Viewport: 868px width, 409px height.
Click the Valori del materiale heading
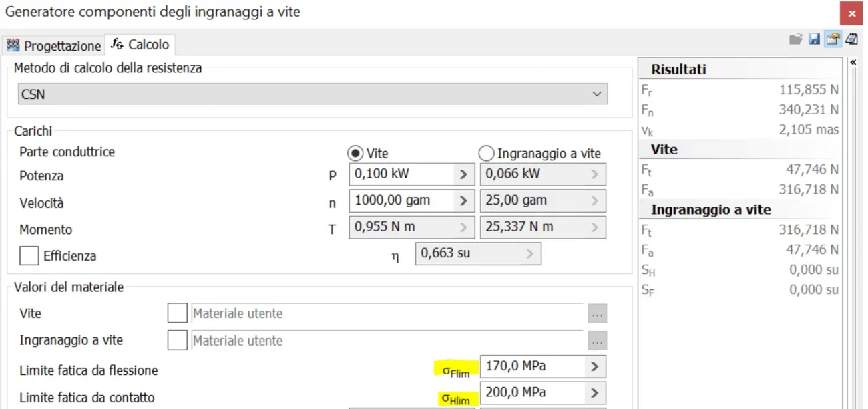pos(69,287)
